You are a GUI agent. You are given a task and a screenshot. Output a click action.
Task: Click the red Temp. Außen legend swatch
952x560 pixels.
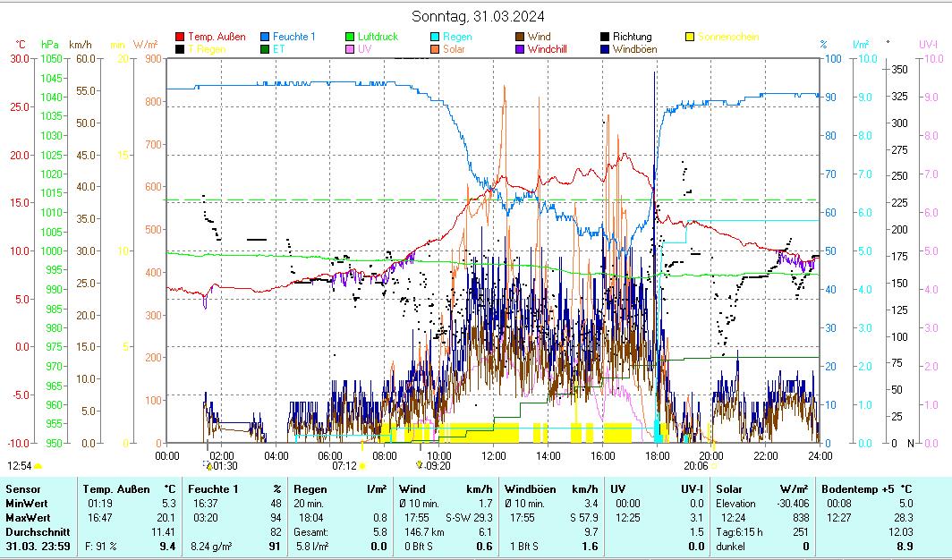pyautogui.click(x=180, y=37)
